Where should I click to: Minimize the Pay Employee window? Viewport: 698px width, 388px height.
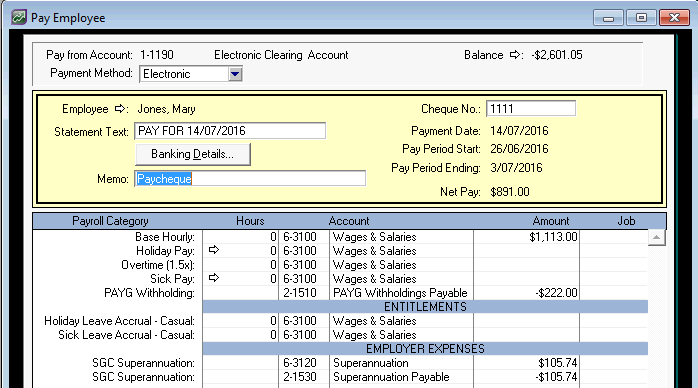point(608,18)
